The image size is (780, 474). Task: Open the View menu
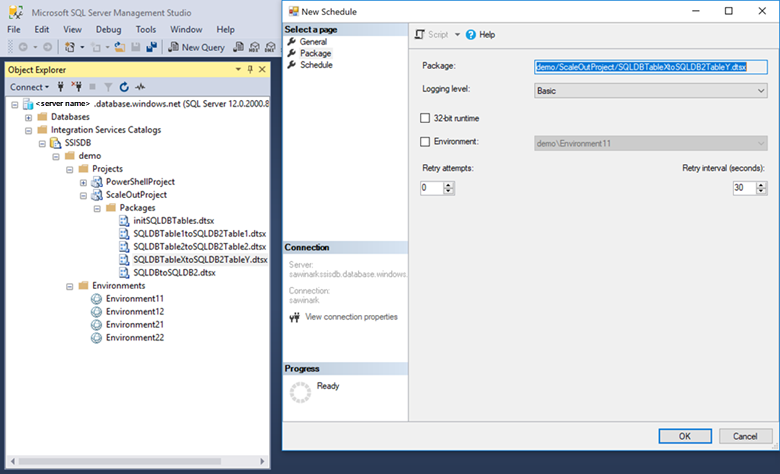tap(72, 29)
